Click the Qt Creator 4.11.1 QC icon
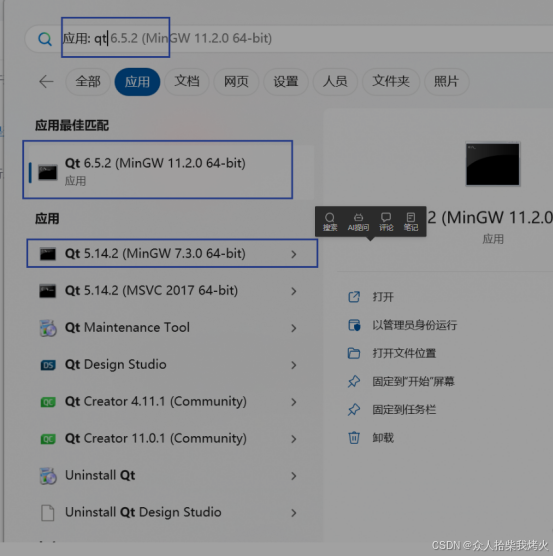 pyautogui.click(x=48, y=402)
